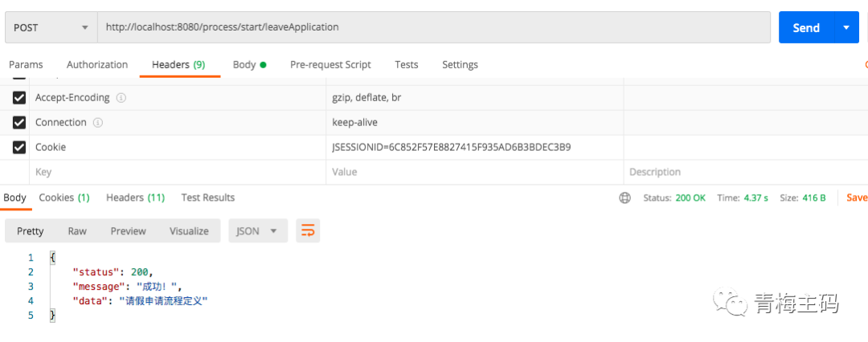Click the empty header Key field
868x342 pixels.
[x=177, y=173]
